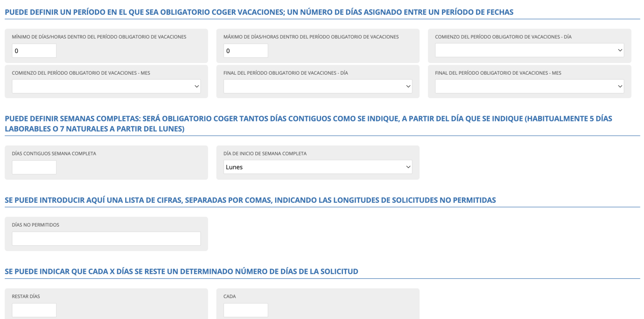Click the 'Cada' label text
Viewport: 644px width, 319px height.
coord(229,297)
